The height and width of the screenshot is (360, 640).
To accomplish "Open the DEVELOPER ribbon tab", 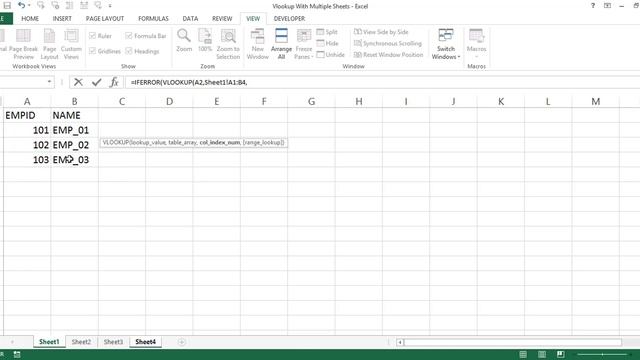I will click(x=289, y=19).
